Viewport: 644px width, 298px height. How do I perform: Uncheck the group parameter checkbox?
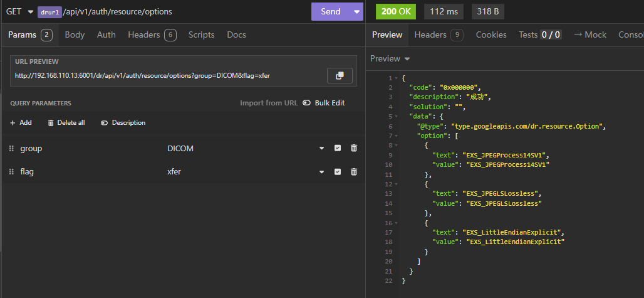338,148
